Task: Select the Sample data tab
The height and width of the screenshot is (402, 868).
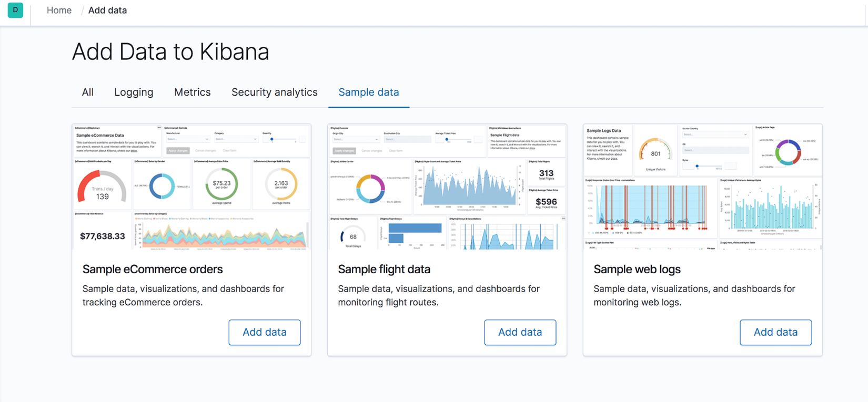Action: pos(369,92)
